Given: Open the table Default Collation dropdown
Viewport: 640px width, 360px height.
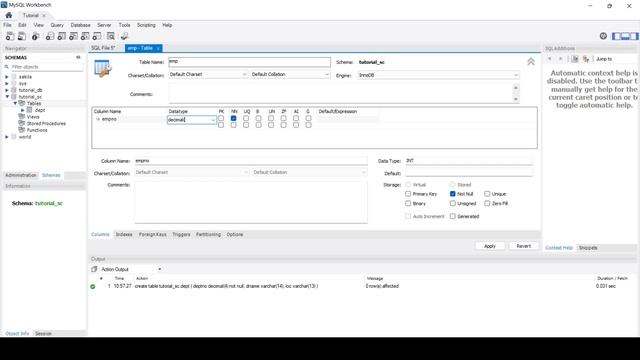Looking at the screenshot, I should tap(290, 75).
